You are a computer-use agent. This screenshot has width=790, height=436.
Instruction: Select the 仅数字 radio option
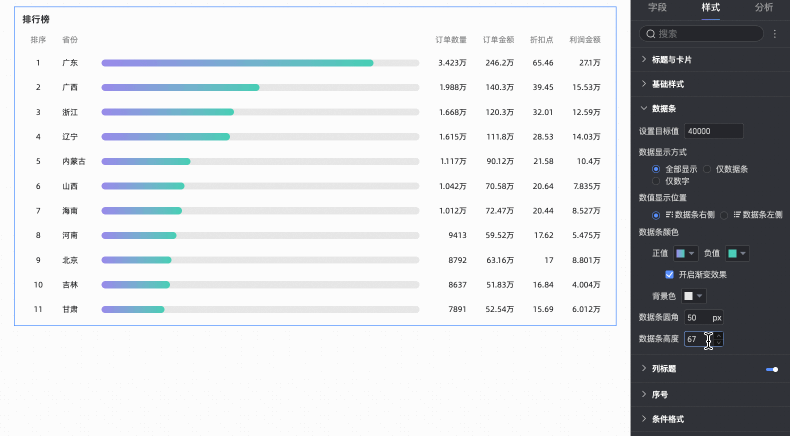(656, 181)
